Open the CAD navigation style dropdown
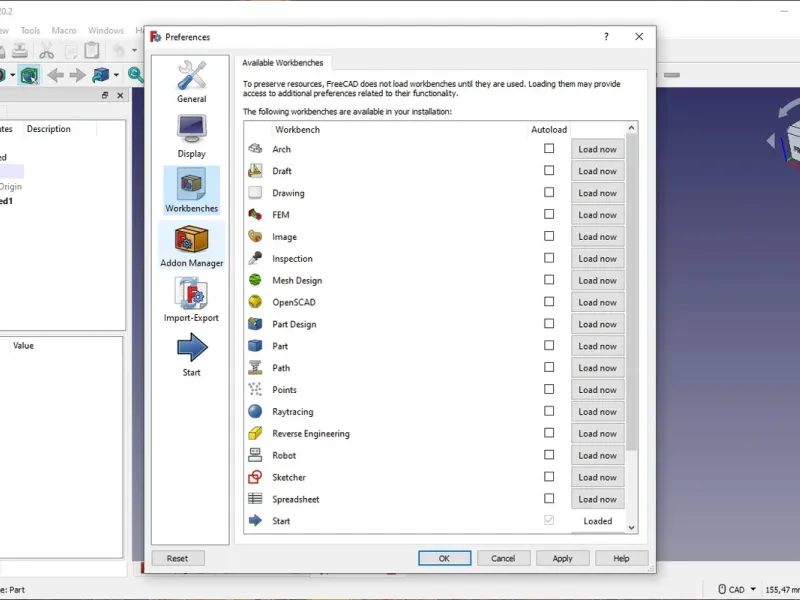 737,589
